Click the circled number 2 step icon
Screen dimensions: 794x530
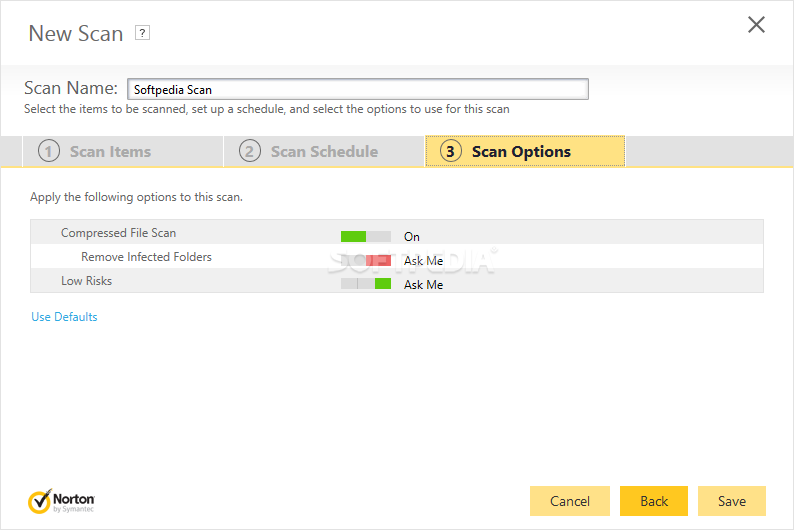click(250, 151)
